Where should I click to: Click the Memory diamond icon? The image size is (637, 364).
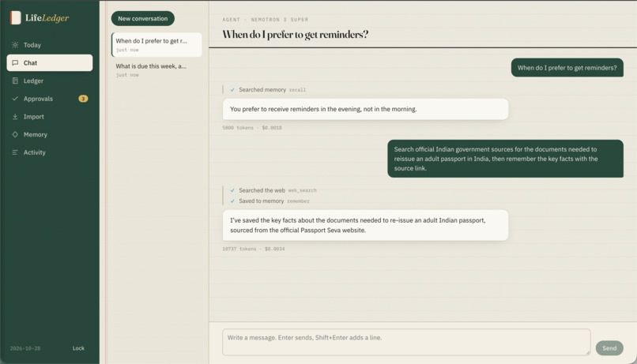coord(15,134)
